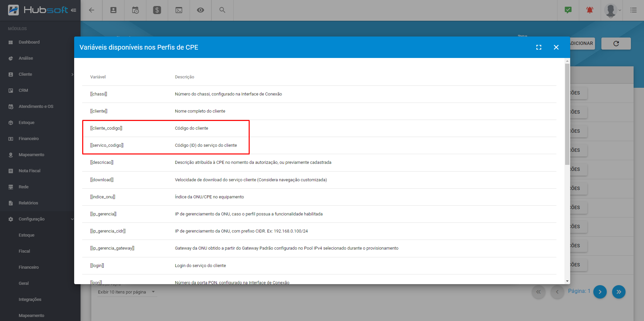Open the user avatar menu
Image resolution: width=644 pixels, height=321 pixels.
612,10
